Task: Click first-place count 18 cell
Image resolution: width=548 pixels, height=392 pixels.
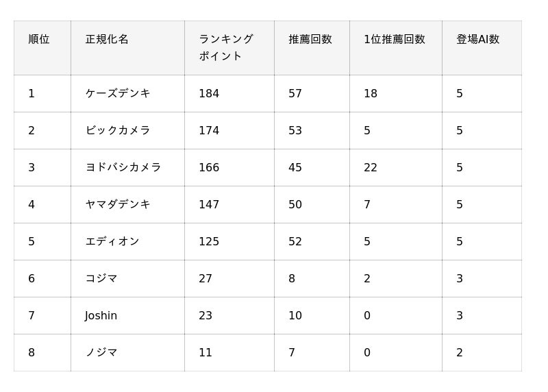Action: click(x=396, y=94)
